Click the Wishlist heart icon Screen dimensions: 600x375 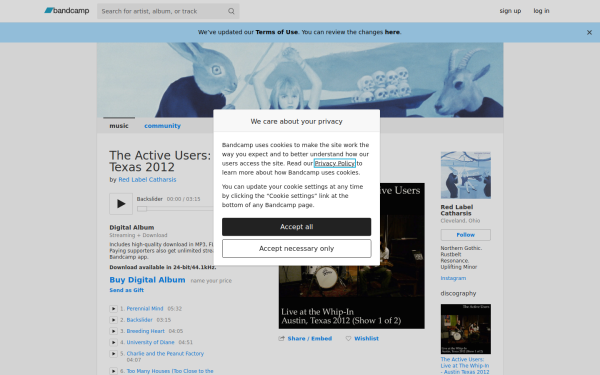click(348, 339)
